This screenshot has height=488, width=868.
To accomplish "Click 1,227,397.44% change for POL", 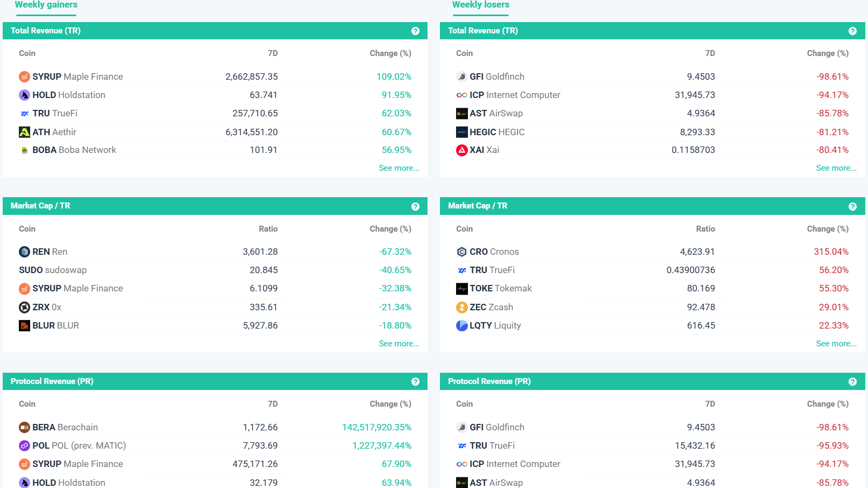I will coord(382,445).
